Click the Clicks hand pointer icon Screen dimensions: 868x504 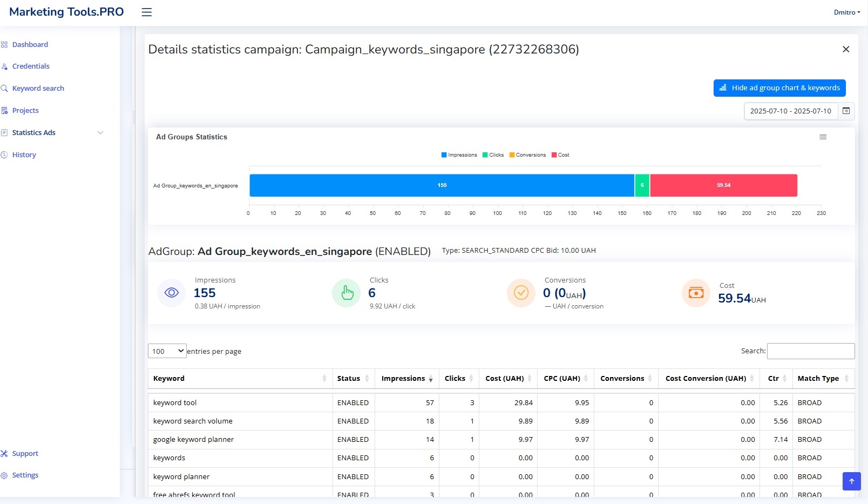346,293
